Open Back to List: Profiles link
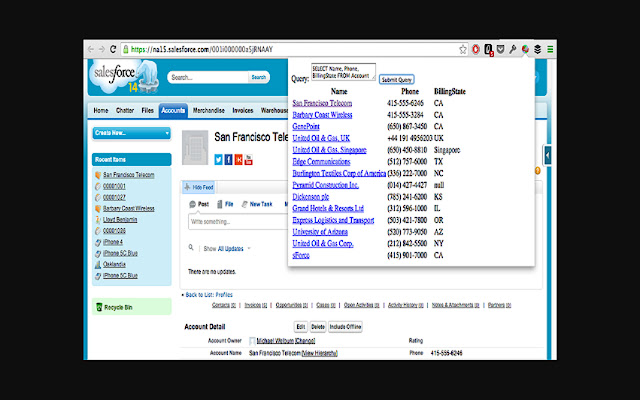This screenshot has height=400, width=640. point(209,295)
